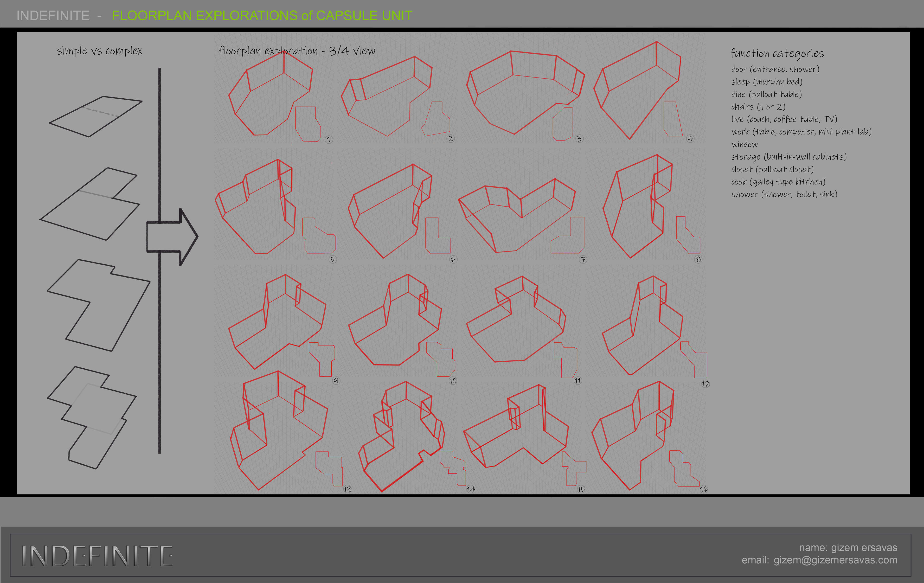Click the 'window' category text
Viewport: 924px width, 583px height.
744,144
